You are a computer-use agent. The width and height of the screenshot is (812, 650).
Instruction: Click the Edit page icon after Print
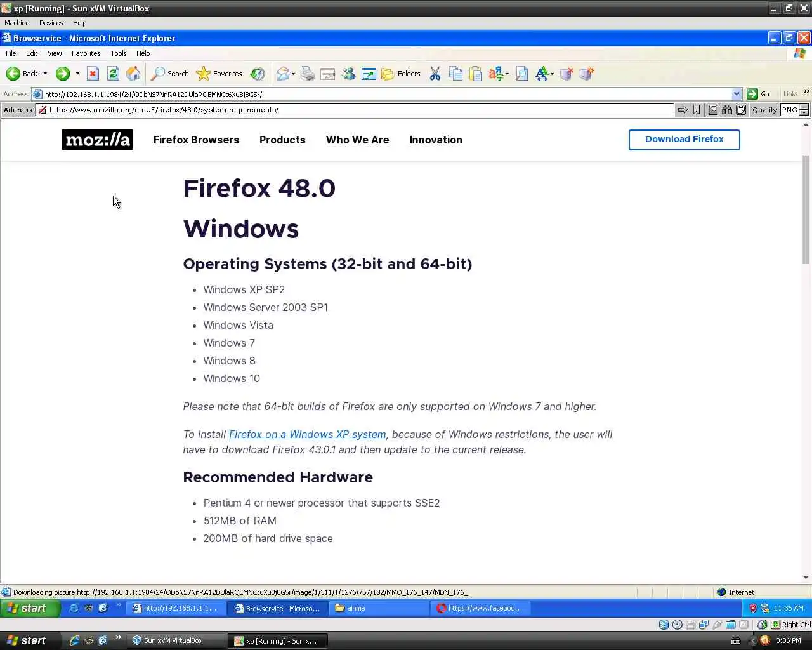click(328, 74)
